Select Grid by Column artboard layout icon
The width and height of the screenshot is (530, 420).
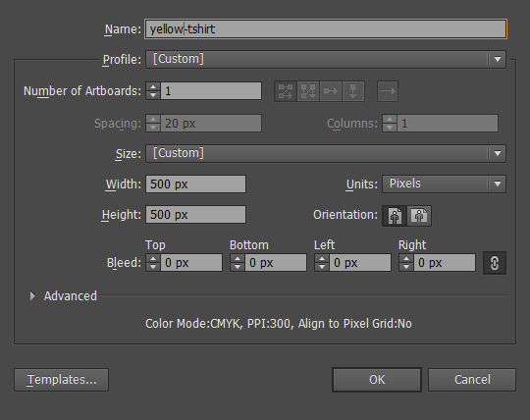tap(308, 91)
